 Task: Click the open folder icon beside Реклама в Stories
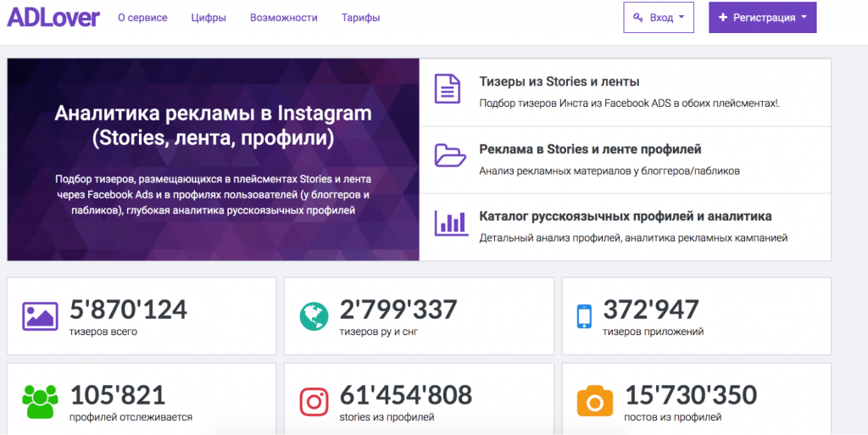(x=450, y=155)
